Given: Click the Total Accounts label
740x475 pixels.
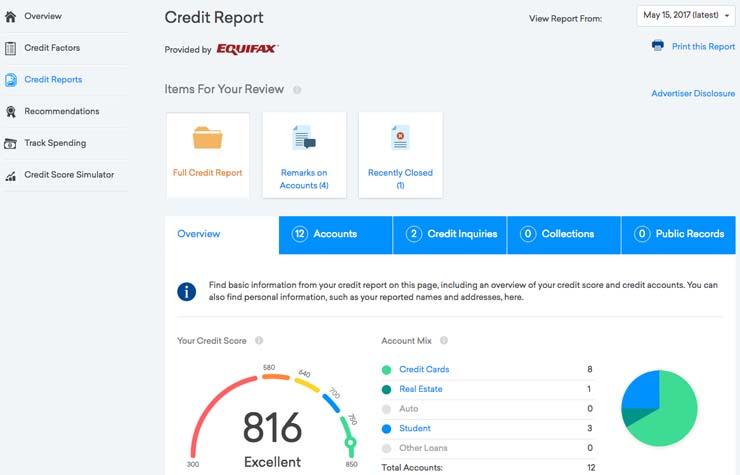Looking at the screenshot, I should [x=412, y=467].
